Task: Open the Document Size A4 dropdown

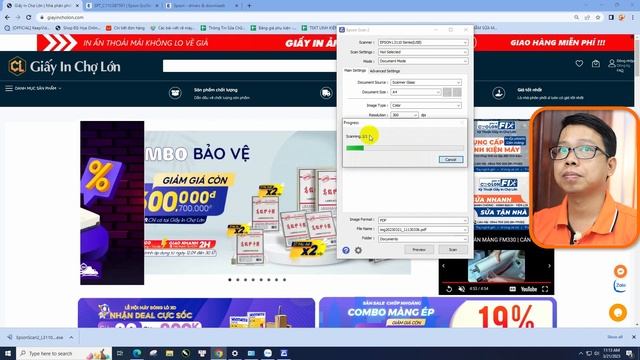Action: (416, 92)
